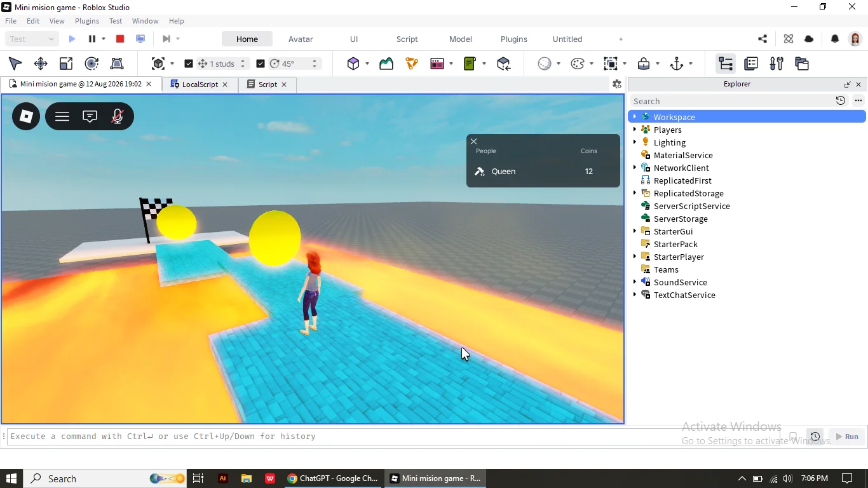Expand the ReplicatedStorage node
868x488 pixels.
635,193
